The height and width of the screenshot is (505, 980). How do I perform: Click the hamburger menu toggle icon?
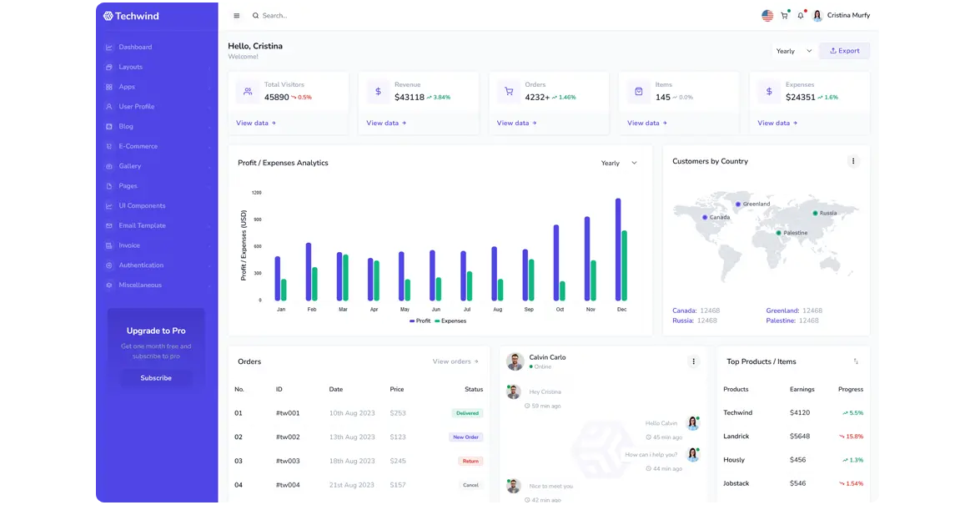point(236,16)
